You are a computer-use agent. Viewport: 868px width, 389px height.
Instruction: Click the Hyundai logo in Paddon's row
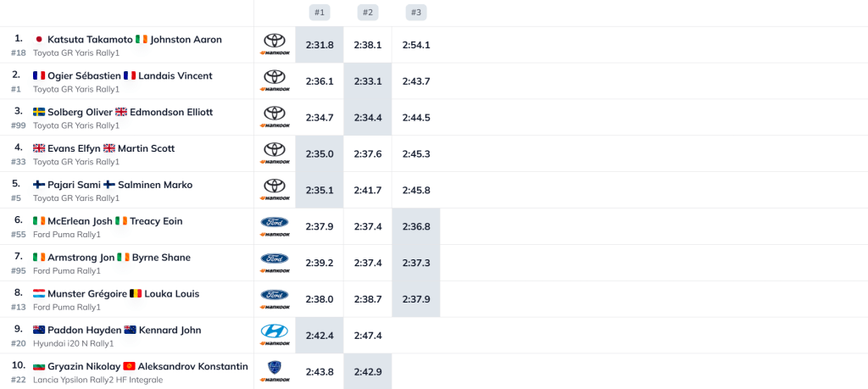click(x=274, y=331)
